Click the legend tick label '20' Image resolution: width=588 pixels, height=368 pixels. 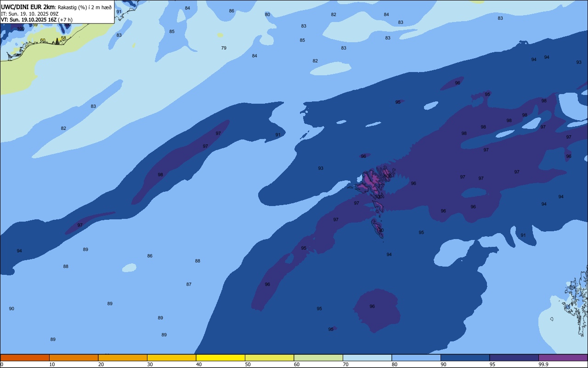pos(101,364)
